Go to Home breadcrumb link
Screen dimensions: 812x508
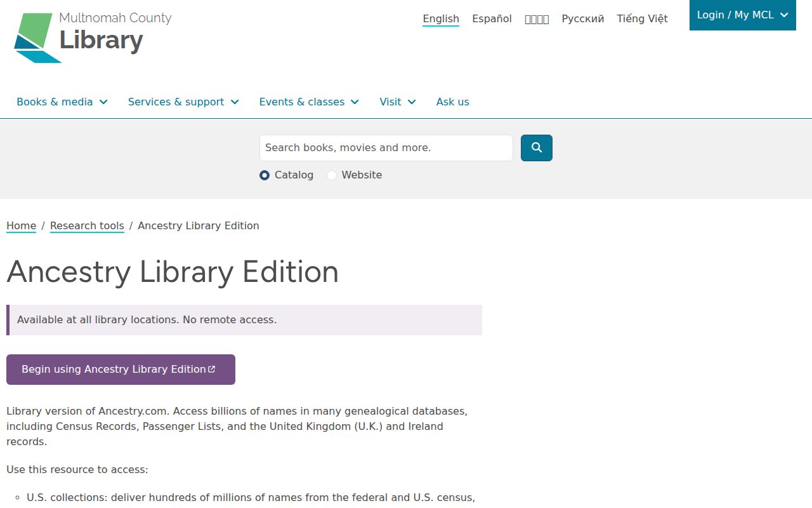pyautogui.click(x=21, y=226)
